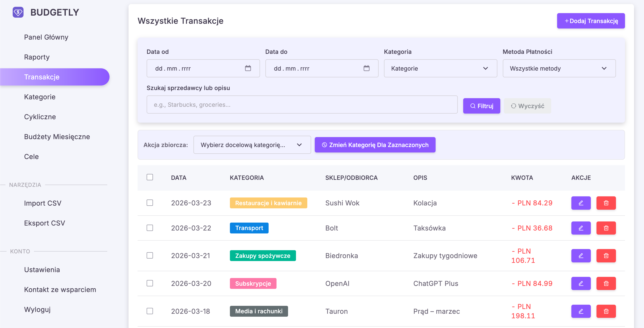Click the date 2026-03-23
This screenshot has width=644, height=328.
pos(191,203)
